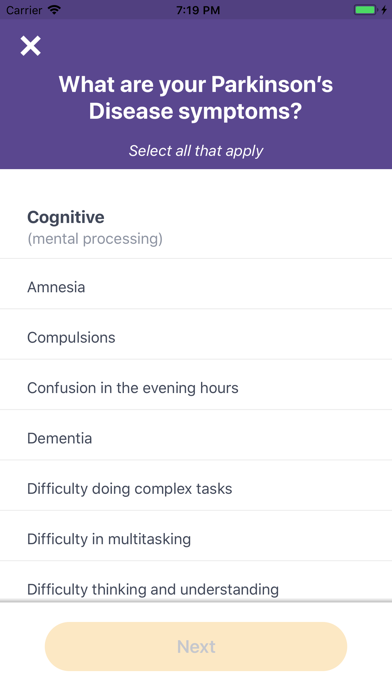Screen dimensions: 392x696
Task: Tap the charging bolt icon
Action: click(x=384, y=10)
